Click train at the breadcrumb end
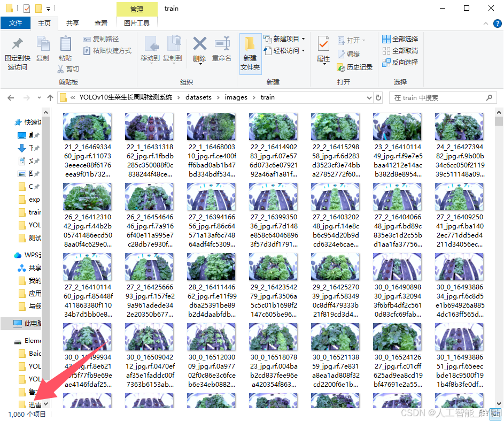The height and width of the screenshot is (421, 504). pos(267,97)
